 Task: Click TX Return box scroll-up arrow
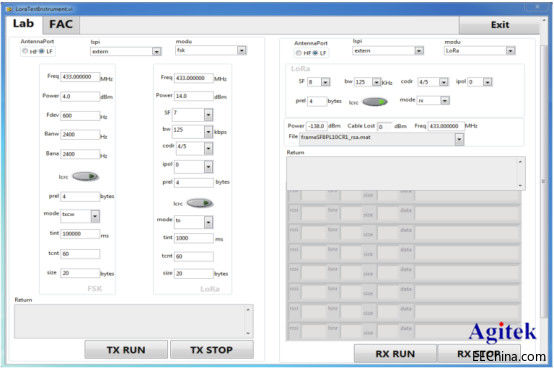pyautogui.click(x=248, y=309)
